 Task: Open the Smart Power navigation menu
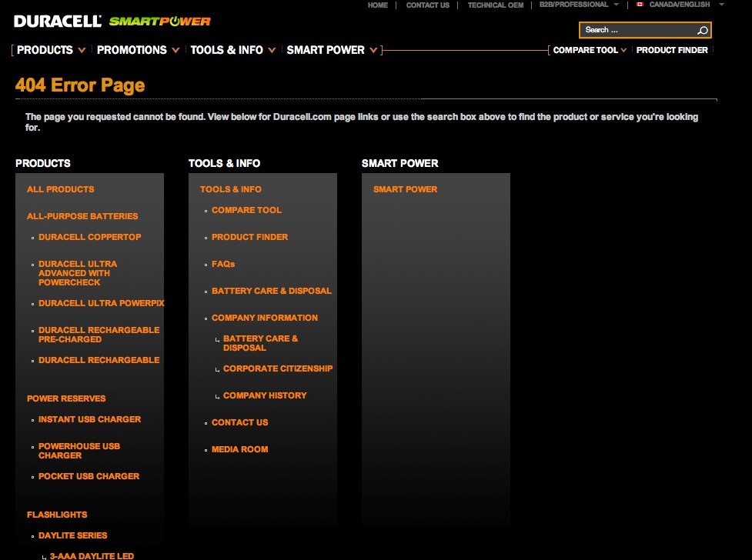click(x=332, y=50)
